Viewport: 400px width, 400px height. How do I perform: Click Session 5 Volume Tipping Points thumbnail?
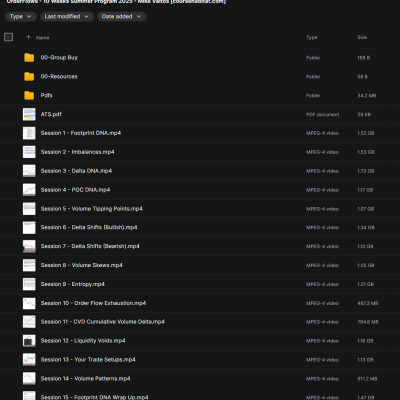[29, 209]
